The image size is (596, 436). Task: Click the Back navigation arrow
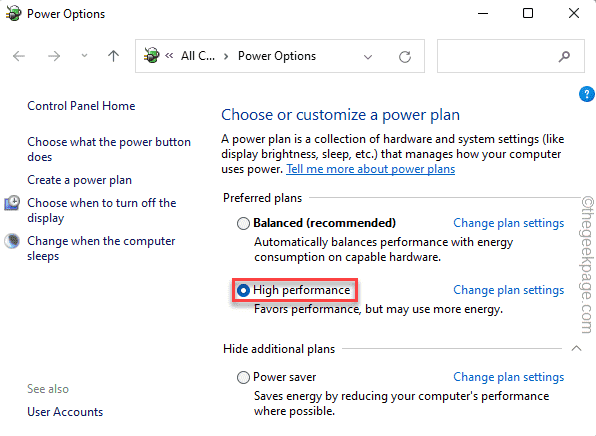19,56
